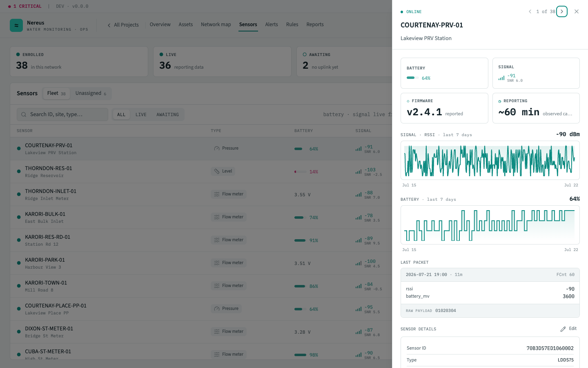Screen dimensions: 588x368
Task: Click the search magnifier icon
Action: (x=24, y=114)
